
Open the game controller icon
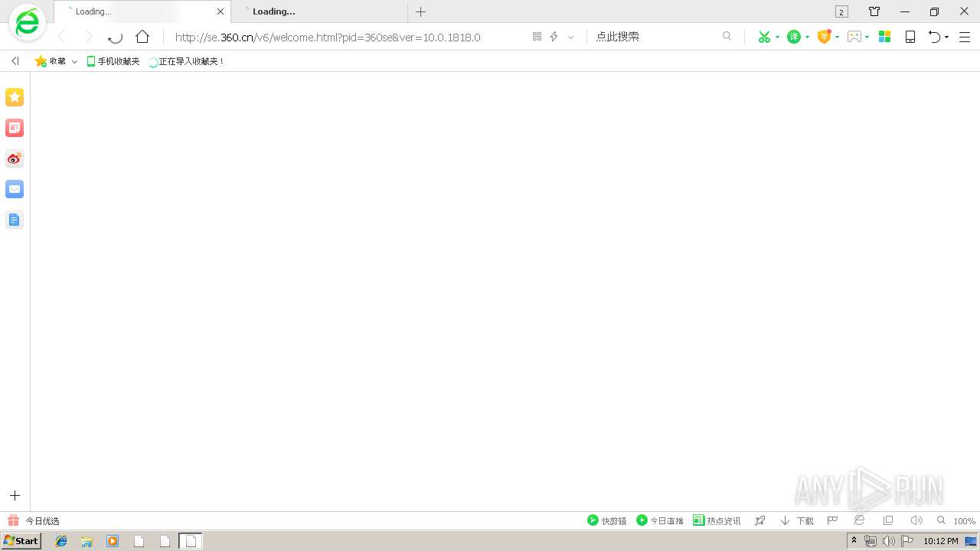[854, 37]
